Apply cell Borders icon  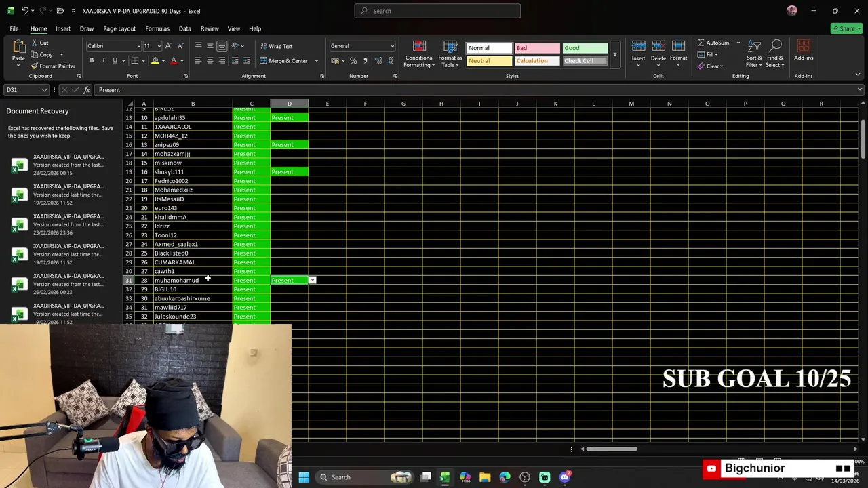(134, 60)
